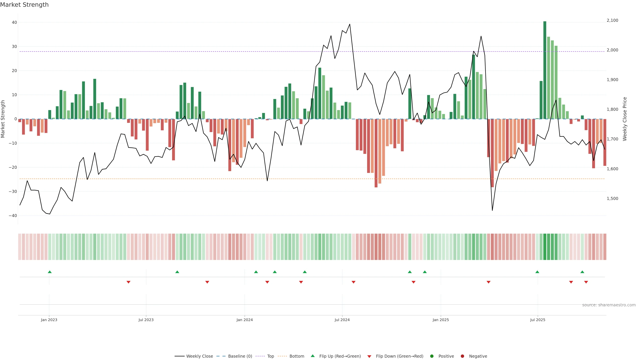Image resolution: width=644 pixels, height=362 pixels.
Task: Click the green Flip Up triangle in legend
Action: (312, 356)
